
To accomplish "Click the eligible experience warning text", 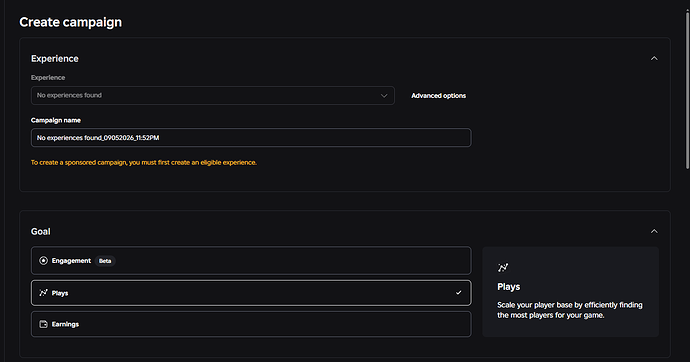I will point(143,162).
